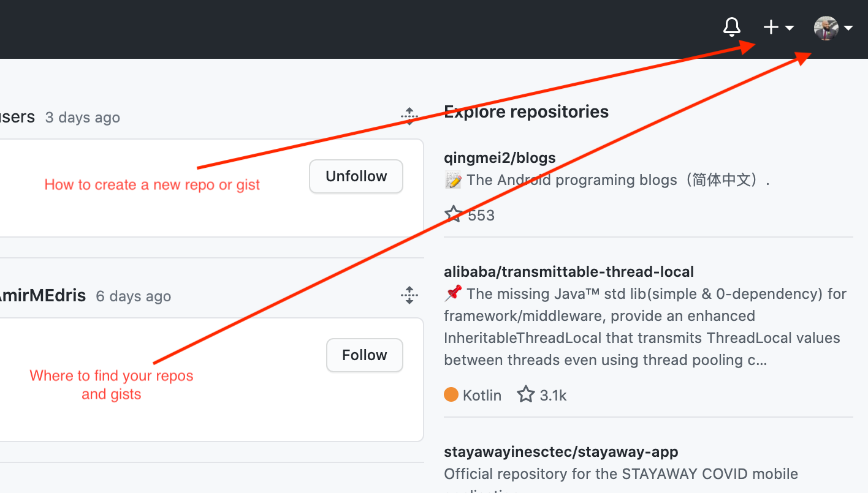Click the memo emoji in blogs description
Screen dimensions: 868x493
coord(452,180)
